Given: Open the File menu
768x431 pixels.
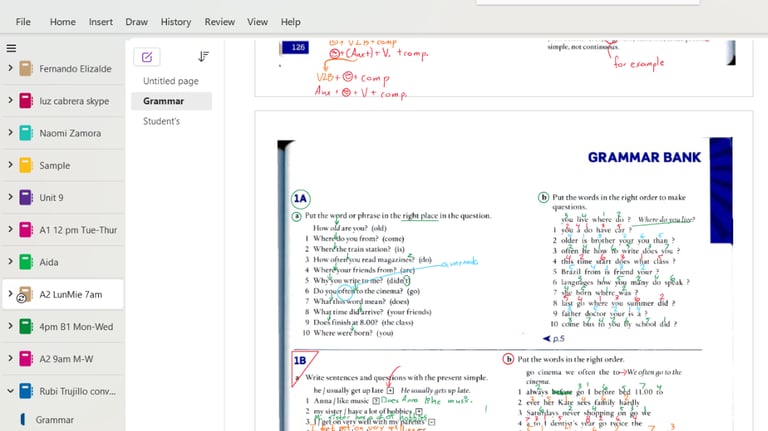Looking at the screenshot, I should point(23,22).
